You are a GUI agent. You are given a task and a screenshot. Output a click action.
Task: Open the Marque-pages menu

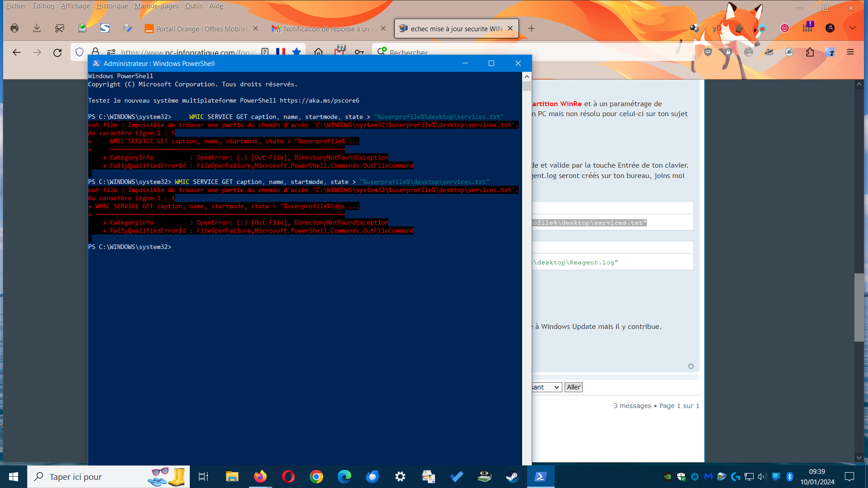pos(156,6)
